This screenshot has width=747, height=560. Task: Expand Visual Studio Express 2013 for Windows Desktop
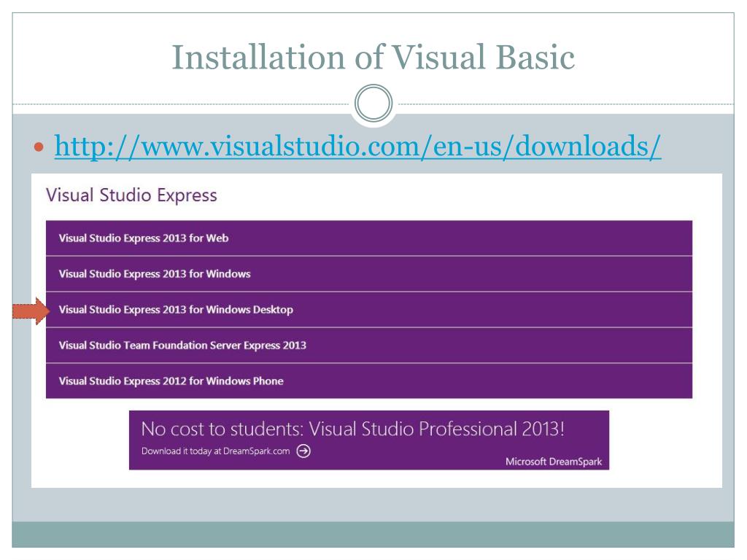pyautogui.click(x=368, y=309)
